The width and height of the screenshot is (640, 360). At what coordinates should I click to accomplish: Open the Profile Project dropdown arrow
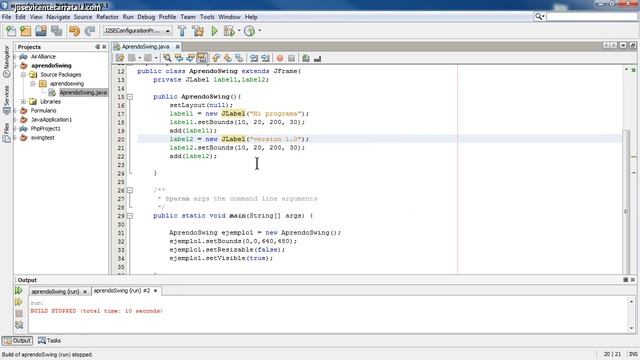coord(260,31)
